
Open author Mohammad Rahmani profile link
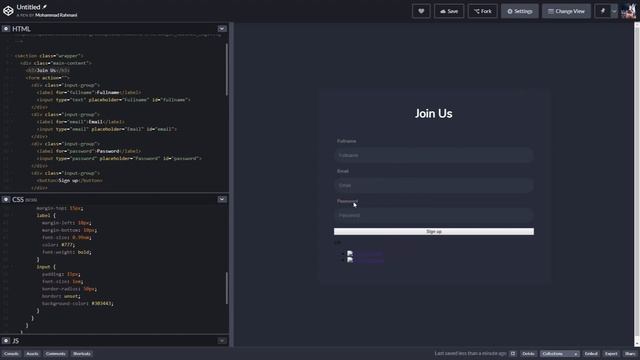[56, 15]
